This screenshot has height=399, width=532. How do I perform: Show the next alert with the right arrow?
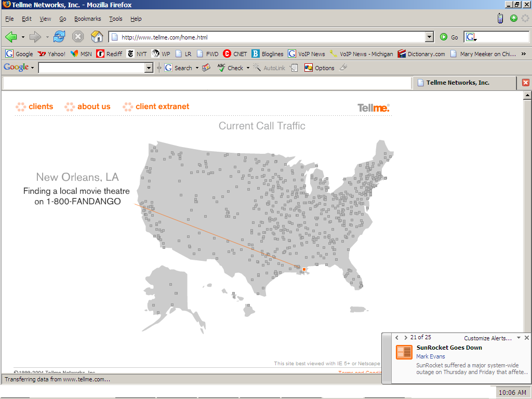[406, 338]
